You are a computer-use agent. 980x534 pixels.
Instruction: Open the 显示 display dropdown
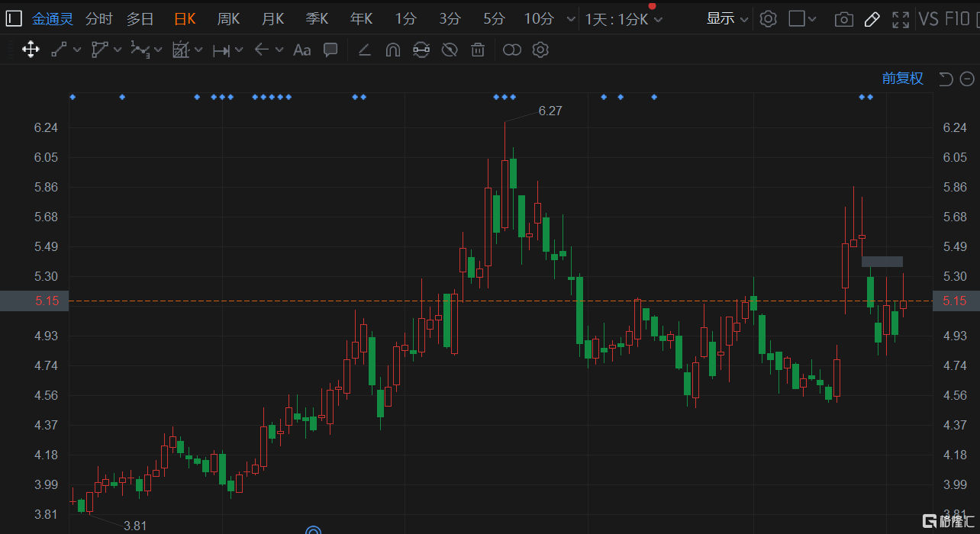point(727,19)
